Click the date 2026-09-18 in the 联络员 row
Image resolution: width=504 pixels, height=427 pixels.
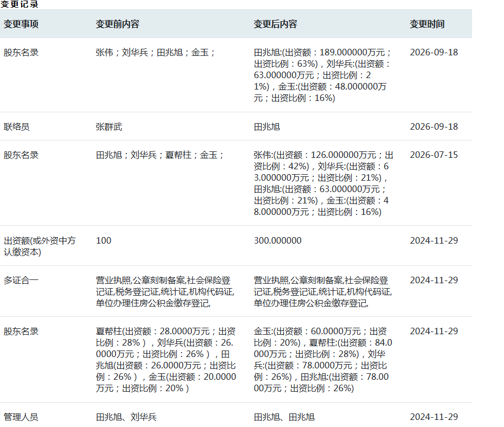[x=434, y=127]
